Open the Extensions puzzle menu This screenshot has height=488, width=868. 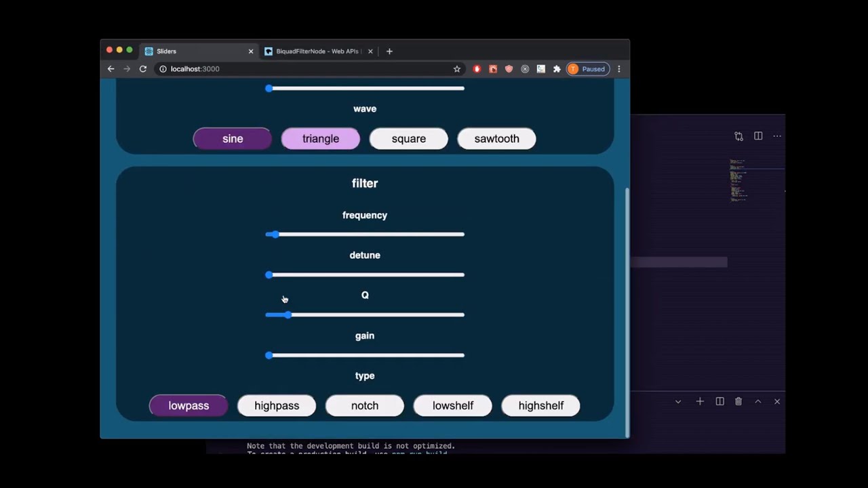coord(557,68)
